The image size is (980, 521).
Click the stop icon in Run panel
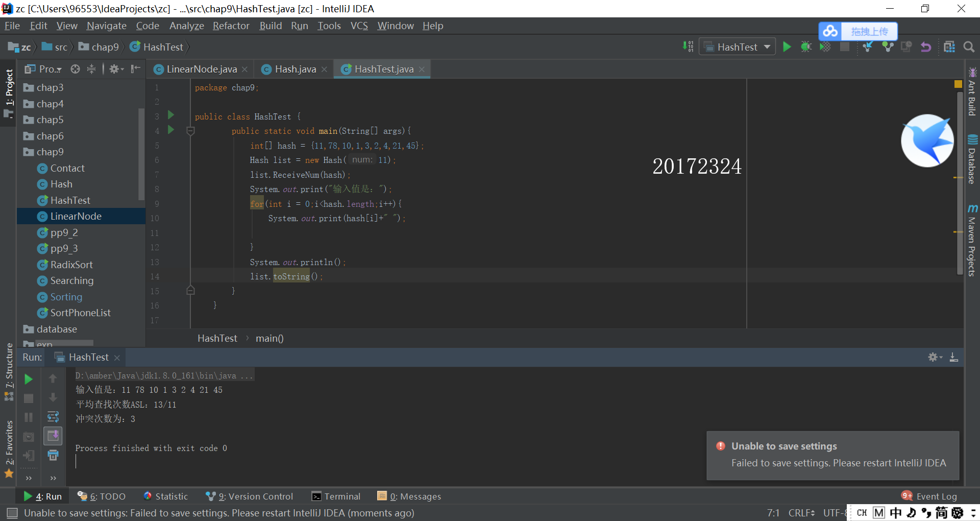pos(29,398)
